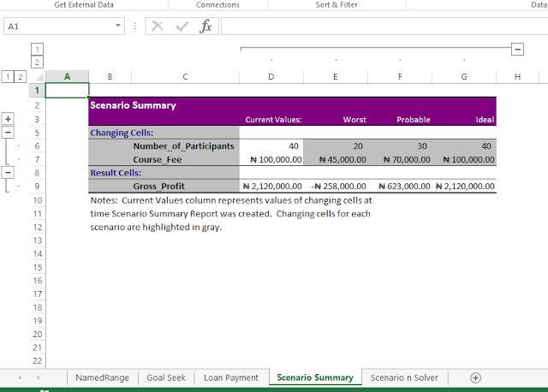Click the Get External Data group label
548x392 pixels.
point(84,4)
